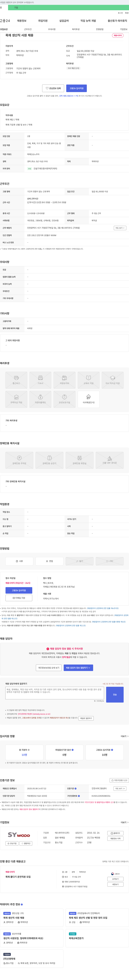Open the 목재 몰다기 운전직원 모집 posting
The width and height of the screenshot is (129, 980).
(x=18, y=877)
